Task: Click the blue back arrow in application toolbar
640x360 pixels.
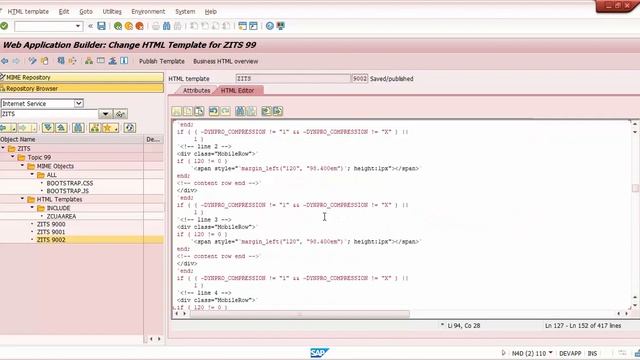Action: [4, 61]
